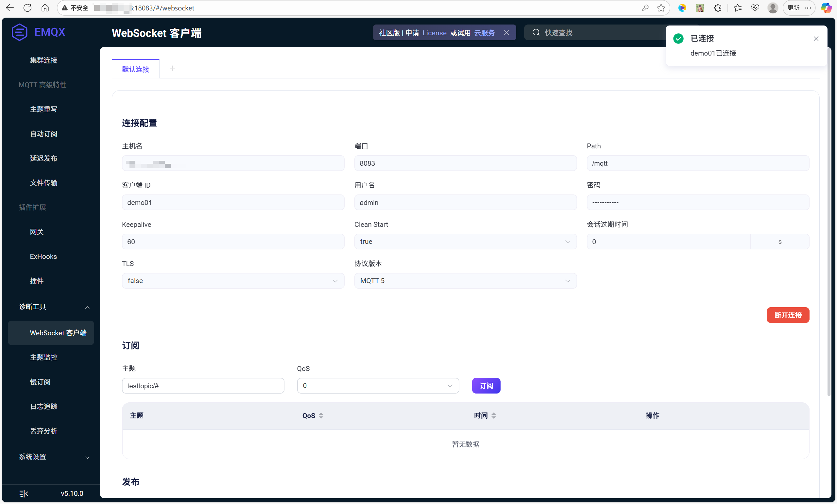Click the browser home icon

[45, 8]
